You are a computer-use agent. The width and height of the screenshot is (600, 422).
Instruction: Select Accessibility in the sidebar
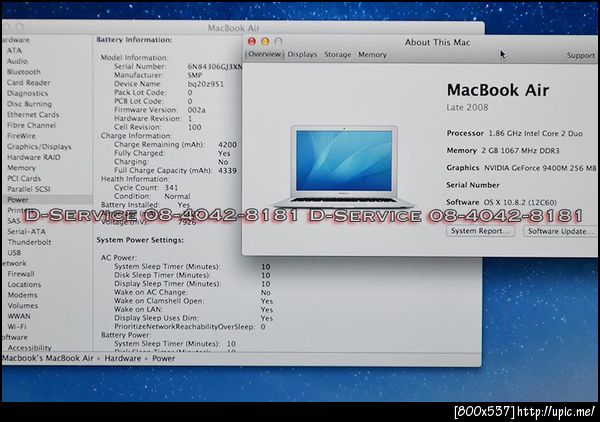[x=30, y=348]
